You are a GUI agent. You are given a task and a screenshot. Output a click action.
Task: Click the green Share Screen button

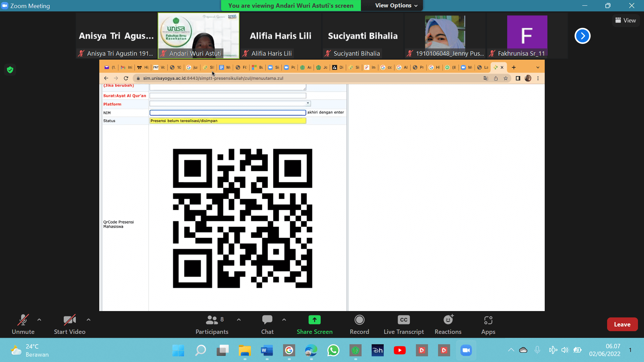tap(315, 324)
